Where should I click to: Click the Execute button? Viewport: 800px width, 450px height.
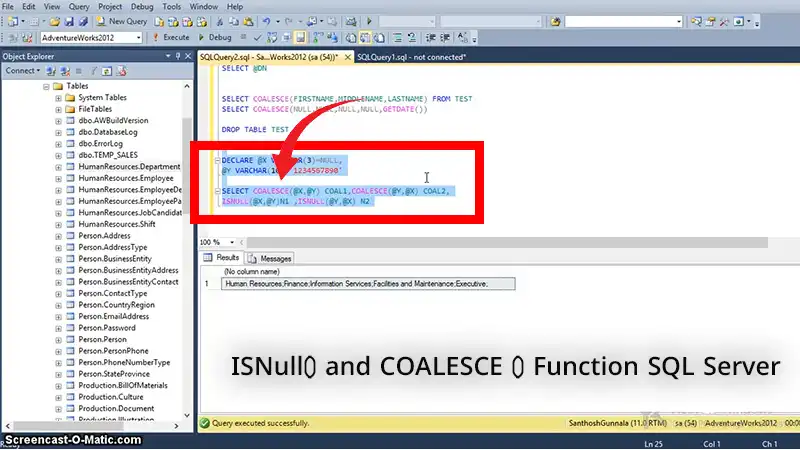(171, 38)
